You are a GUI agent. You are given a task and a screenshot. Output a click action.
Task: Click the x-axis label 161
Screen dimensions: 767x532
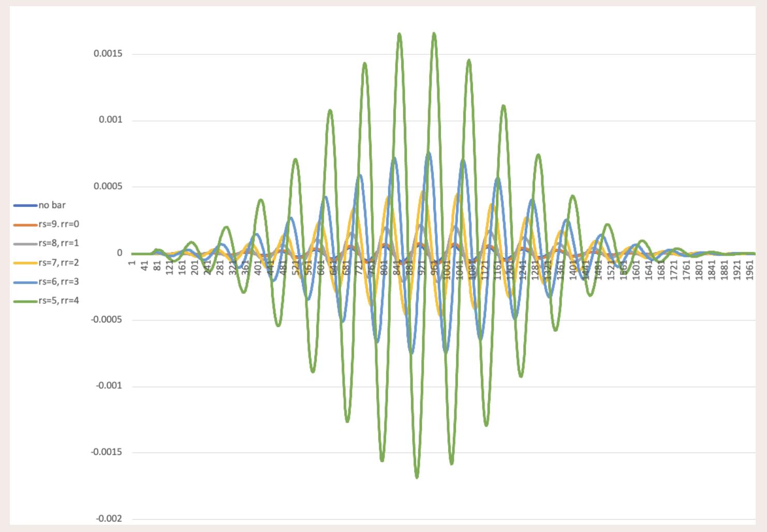(182, 267)
